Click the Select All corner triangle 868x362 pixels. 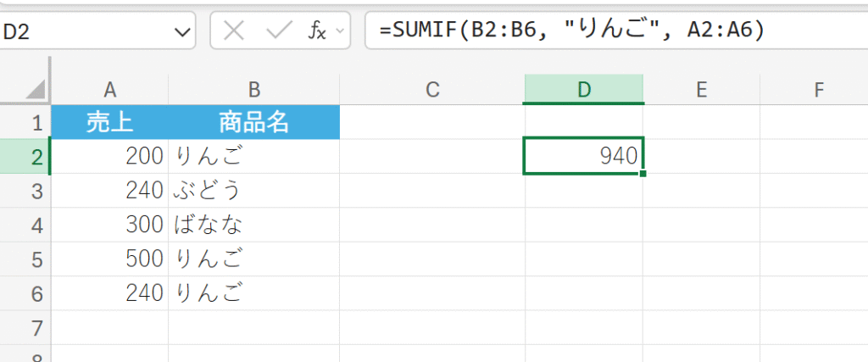[34, 90]
